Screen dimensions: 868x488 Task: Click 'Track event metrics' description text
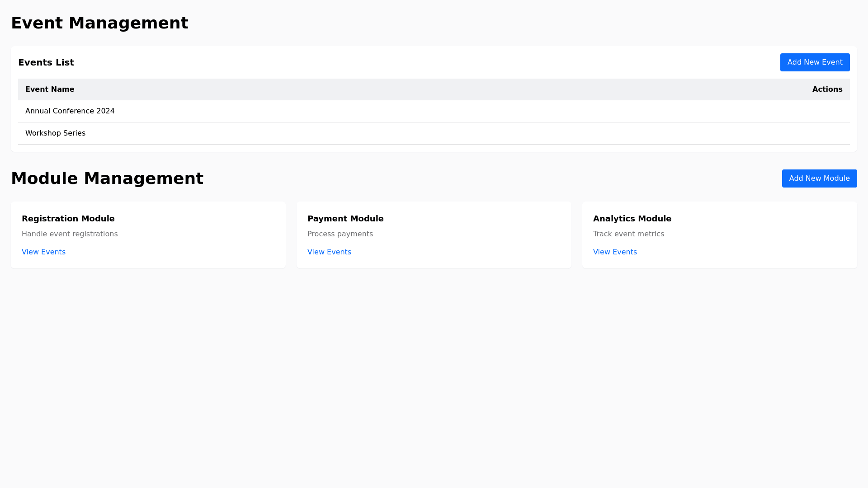(x=628, y=234)
